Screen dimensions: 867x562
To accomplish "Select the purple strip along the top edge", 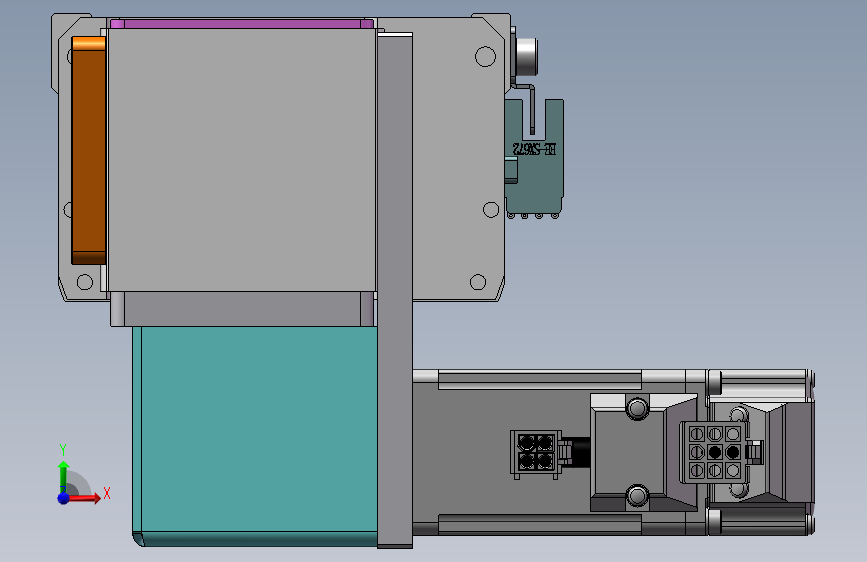I will [242, 24].
